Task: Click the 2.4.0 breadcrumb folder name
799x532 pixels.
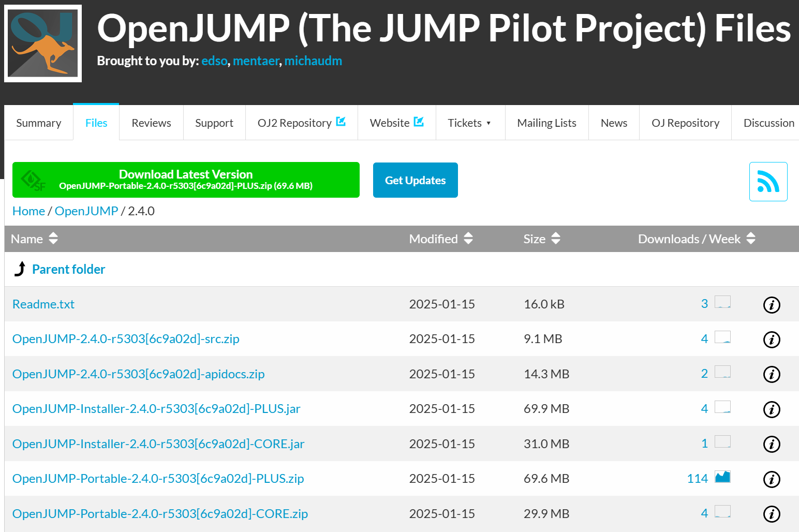Action: pos(141,211)
